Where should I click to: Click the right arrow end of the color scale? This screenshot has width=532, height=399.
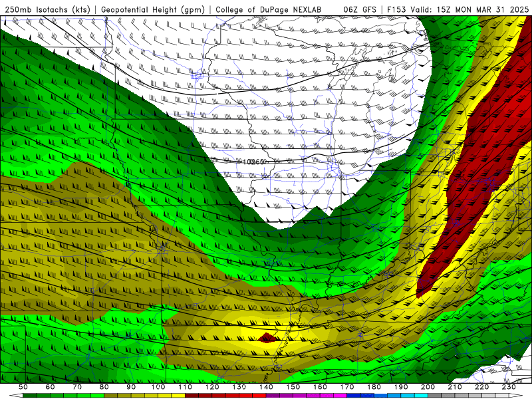coord(516,396)
